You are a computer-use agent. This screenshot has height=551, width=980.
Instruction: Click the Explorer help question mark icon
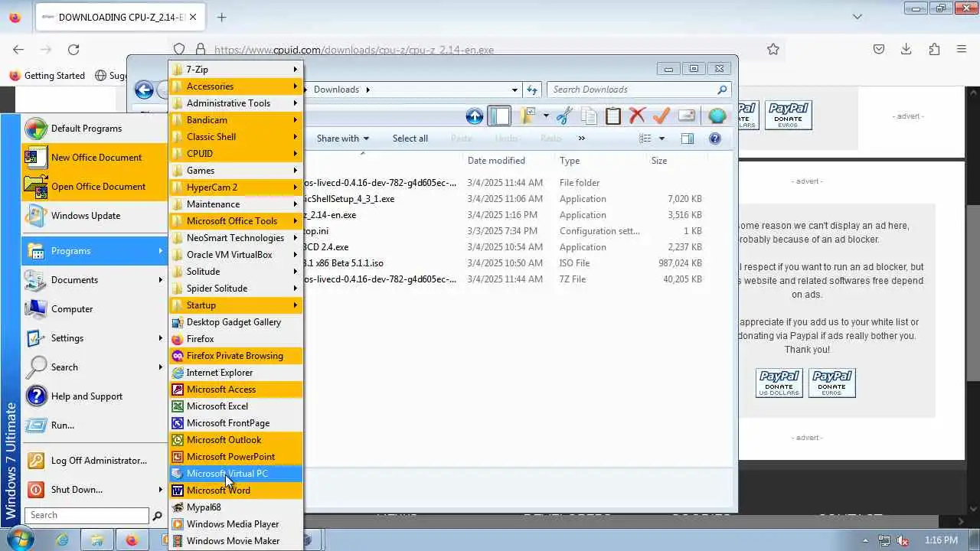(715, 139)
